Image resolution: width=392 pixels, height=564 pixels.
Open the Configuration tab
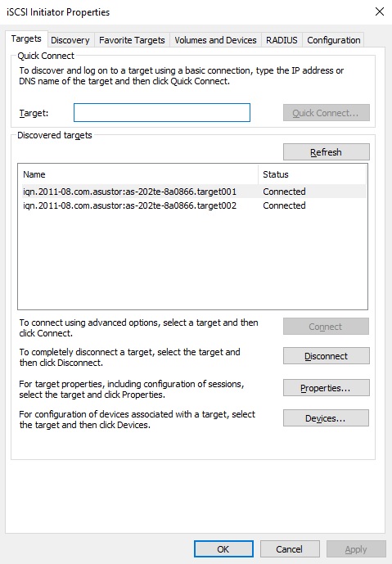click(x=333, y=40)
